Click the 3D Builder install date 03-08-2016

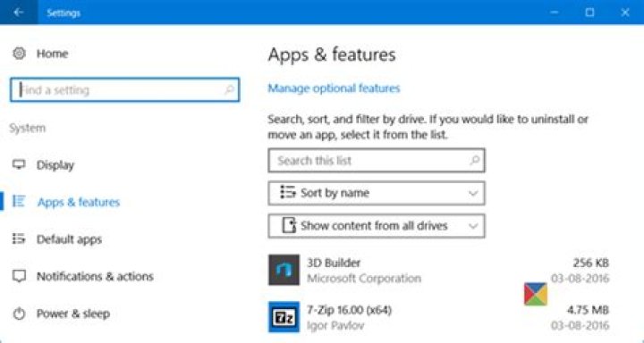[580, 278]
